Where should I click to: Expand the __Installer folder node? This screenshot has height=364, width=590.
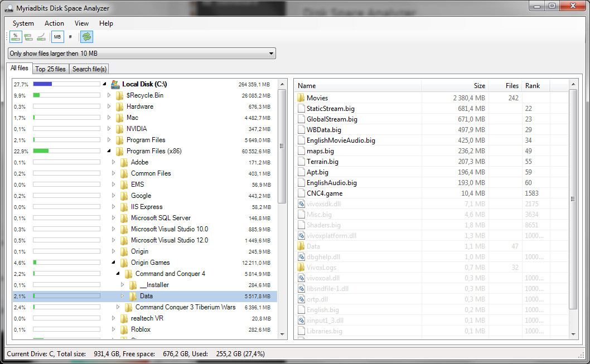click(123, 285)
